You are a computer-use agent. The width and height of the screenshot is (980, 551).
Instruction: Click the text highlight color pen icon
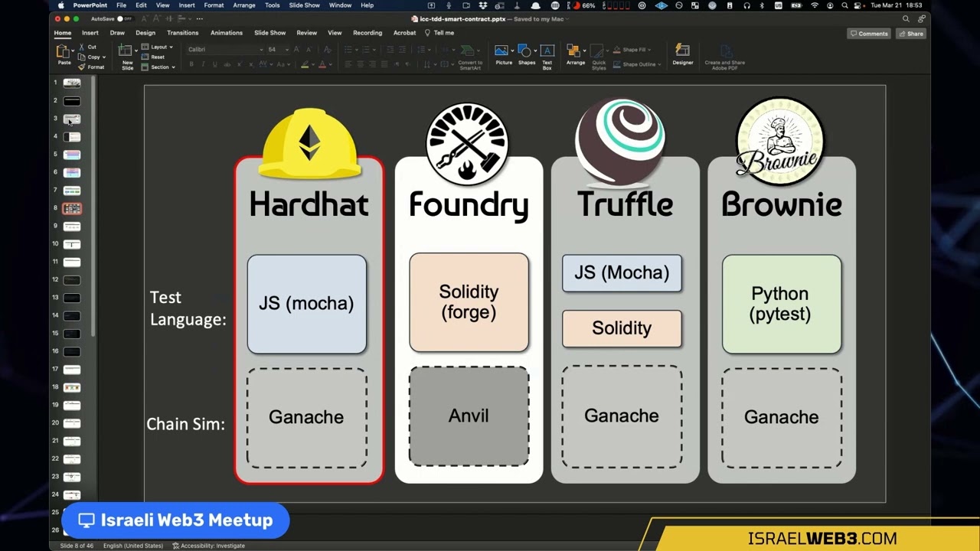pyautogui.click(x=305, y=64)
